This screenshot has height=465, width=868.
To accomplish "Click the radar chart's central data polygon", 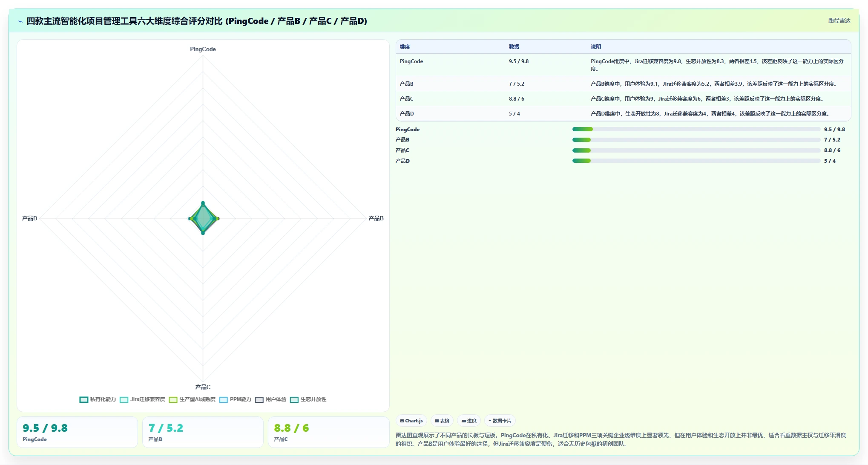I will [203, 218].
